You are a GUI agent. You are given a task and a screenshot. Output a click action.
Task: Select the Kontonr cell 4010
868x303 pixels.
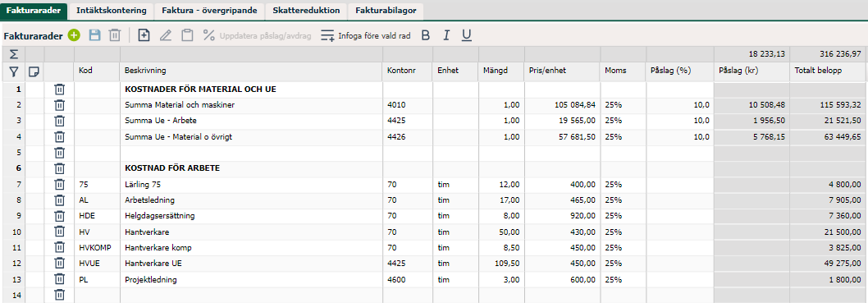(408, 105)
